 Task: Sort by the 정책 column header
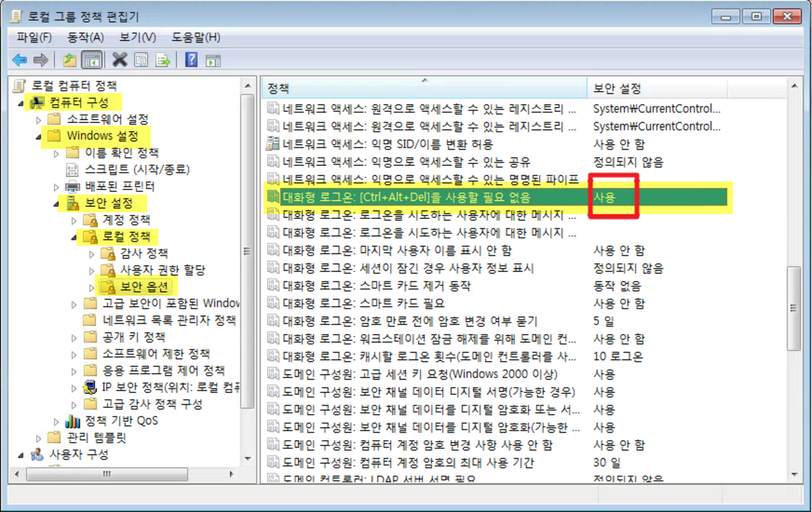[x=423, y=89]
